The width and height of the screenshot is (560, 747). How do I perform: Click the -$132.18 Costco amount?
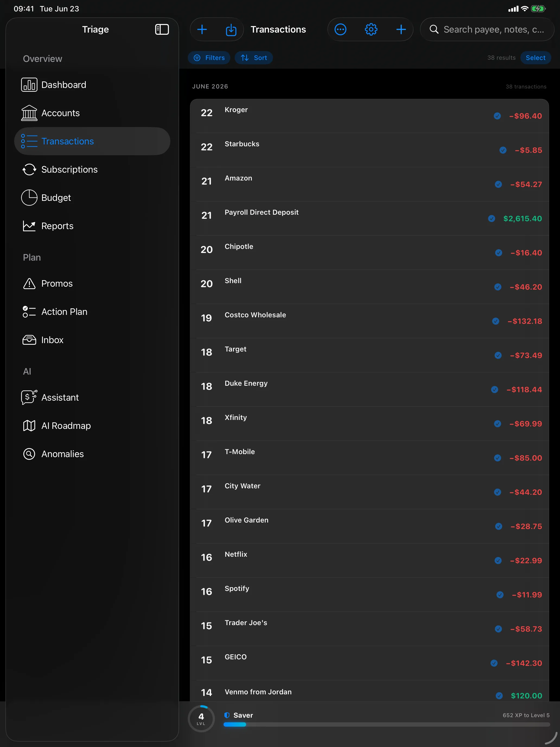[525, 321]
